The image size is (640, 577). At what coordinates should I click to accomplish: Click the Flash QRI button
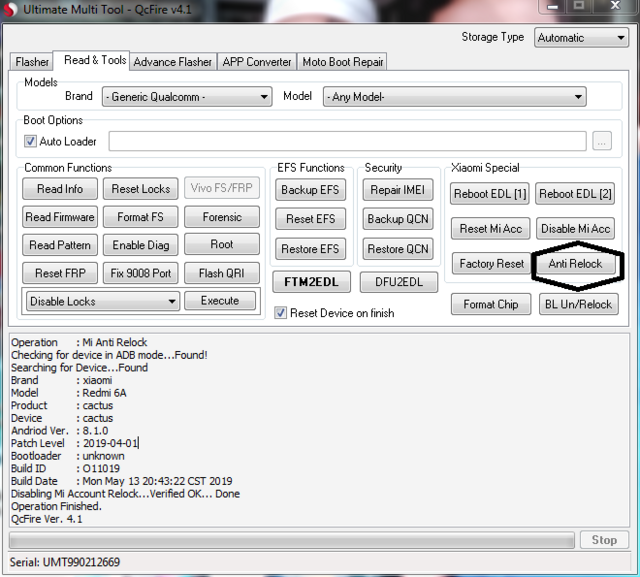coord(222,273)
